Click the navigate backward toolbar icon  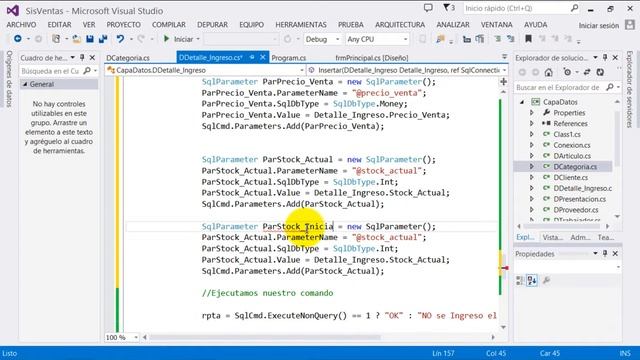pos(18,39)
